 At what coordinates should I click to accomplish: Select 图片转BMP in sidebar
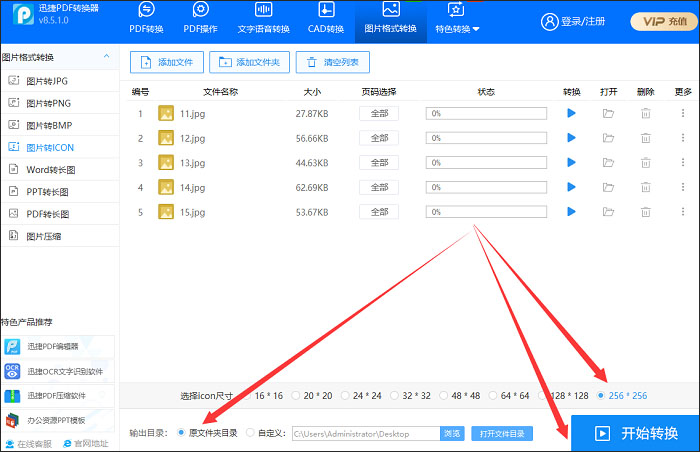pos(60,126)
